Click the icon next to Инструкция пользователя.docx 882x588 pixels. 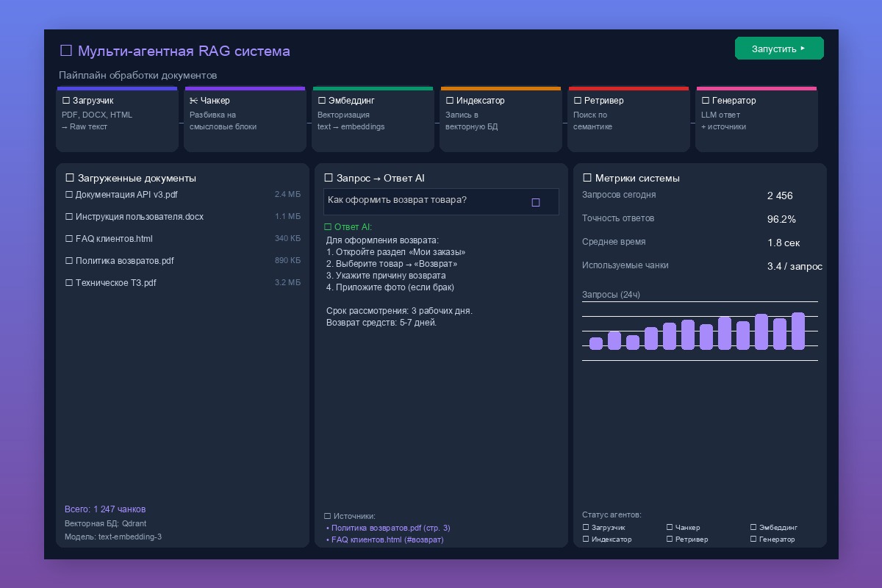[x=69, y=217]
